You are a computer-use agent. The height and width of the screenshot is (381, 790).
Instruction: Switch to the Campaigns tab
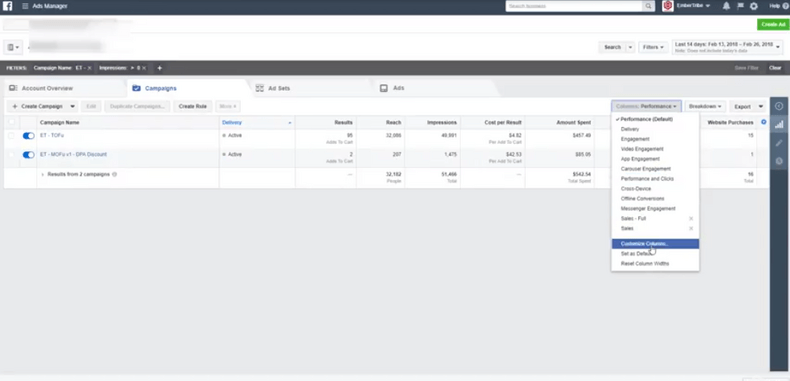(188, 88)
